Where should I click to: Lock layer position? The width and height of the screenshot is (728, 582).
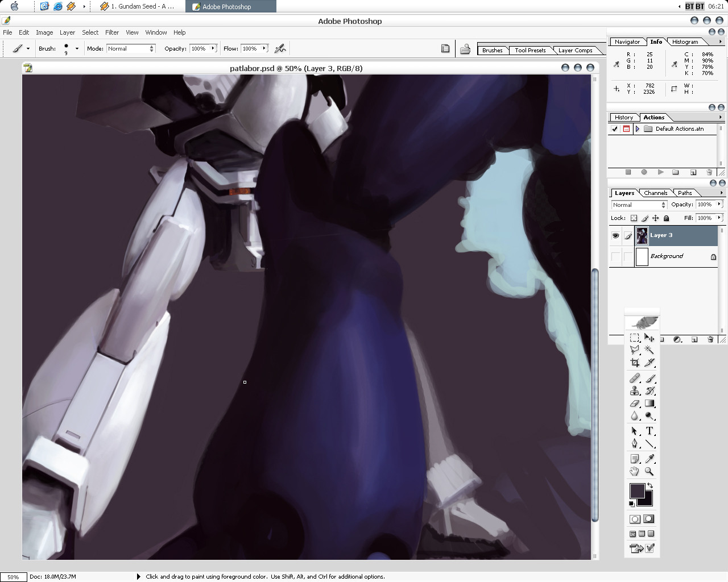pyautogui.click(x=656, y=218)
